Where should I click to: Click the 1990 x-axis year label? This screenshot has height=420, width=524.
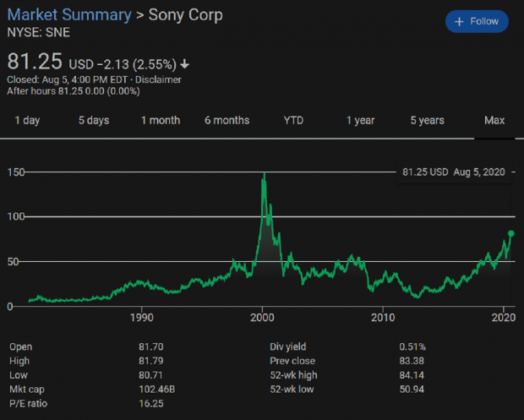(142, 317)
